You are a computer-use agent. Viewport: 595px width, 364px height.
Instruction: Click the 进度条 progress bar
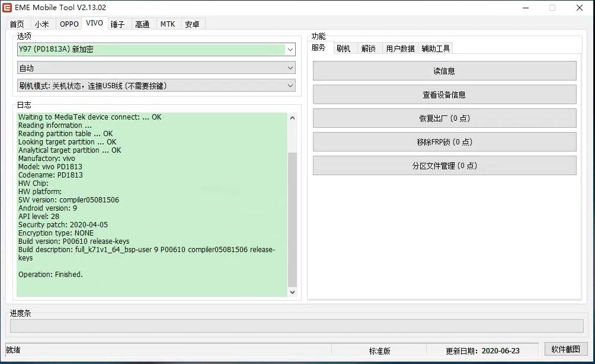click(x=297, y=326)
